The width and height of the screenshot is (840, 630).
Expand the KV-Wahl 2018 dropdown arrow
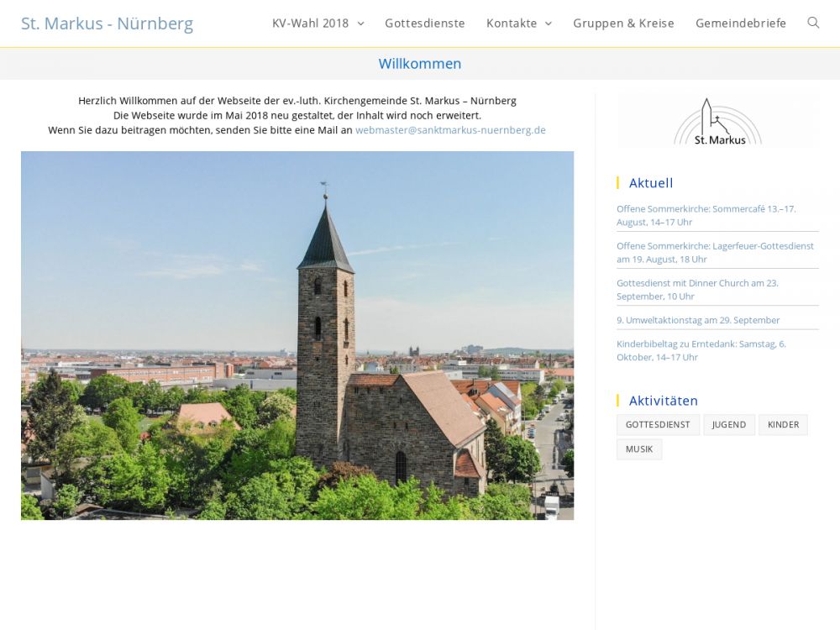point(361,24)
